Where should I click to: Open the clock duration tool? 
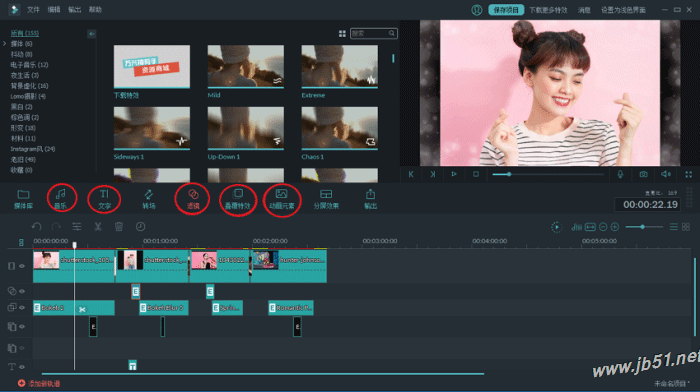coord(140,227)
